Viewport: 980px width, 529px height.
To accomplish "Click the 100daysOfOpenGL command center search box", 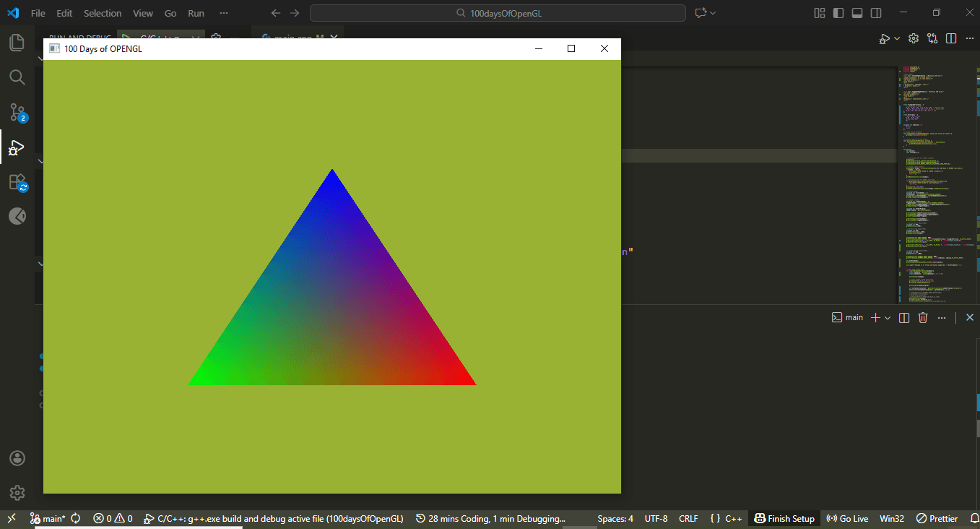I will [498, 13].
